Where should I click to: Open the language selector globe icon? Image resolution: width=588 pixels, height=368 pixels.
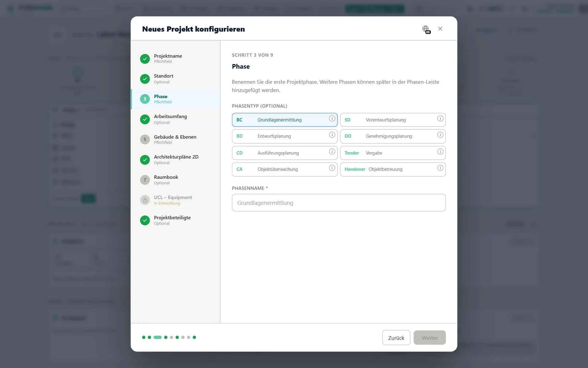click(426, 29)
